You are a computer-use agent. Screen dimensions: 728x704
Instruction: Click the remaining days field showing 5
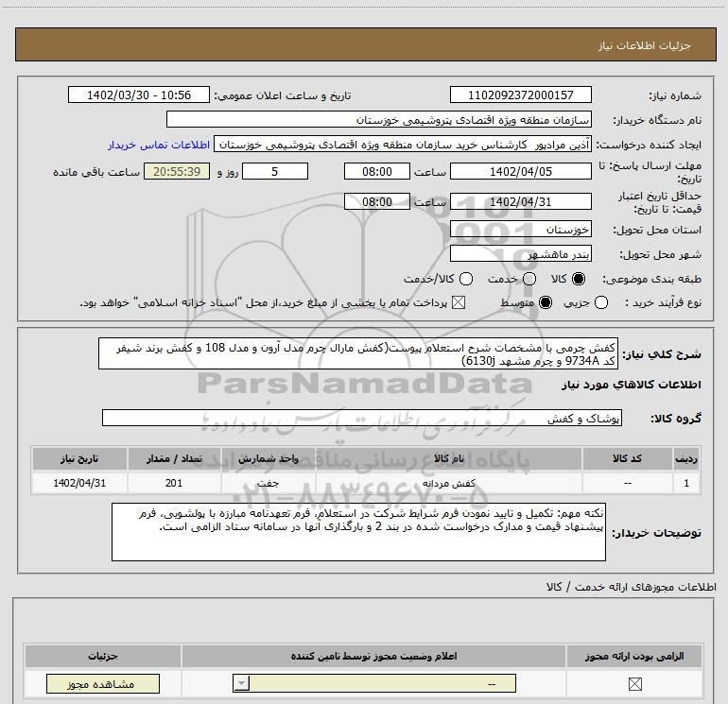(x=275, y=172)
